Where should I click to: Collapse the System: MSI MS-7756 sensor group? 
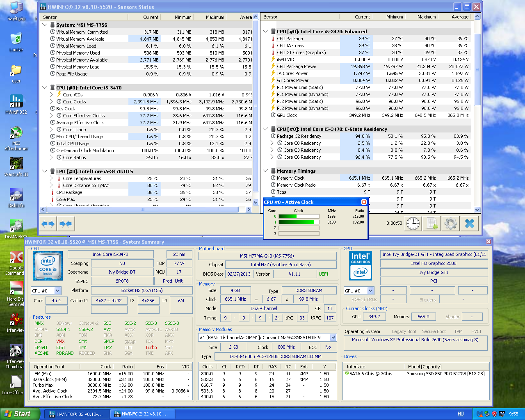pyautogui.click(x=45, y=25)
